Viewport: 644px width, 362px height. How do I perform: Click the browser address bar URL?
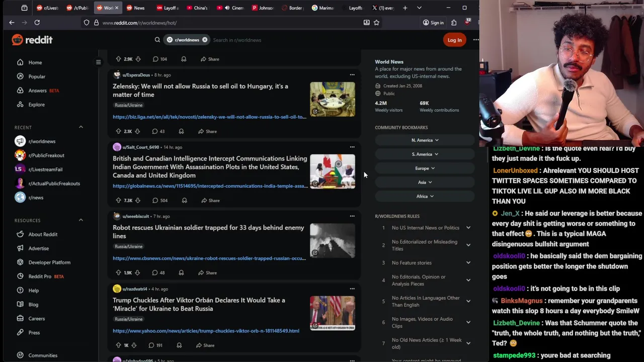(x=139, y=23)
